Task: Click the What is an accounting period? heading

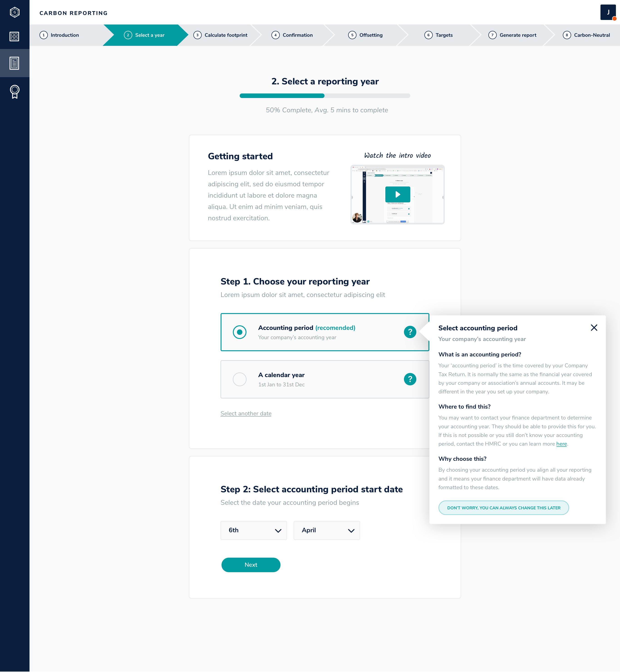Action: coord(480,354)
